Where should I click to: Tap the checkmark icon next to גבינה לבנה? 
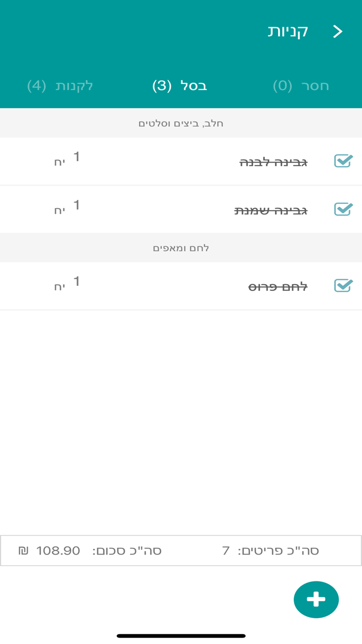pyautogui.click(x=342, y=161)
